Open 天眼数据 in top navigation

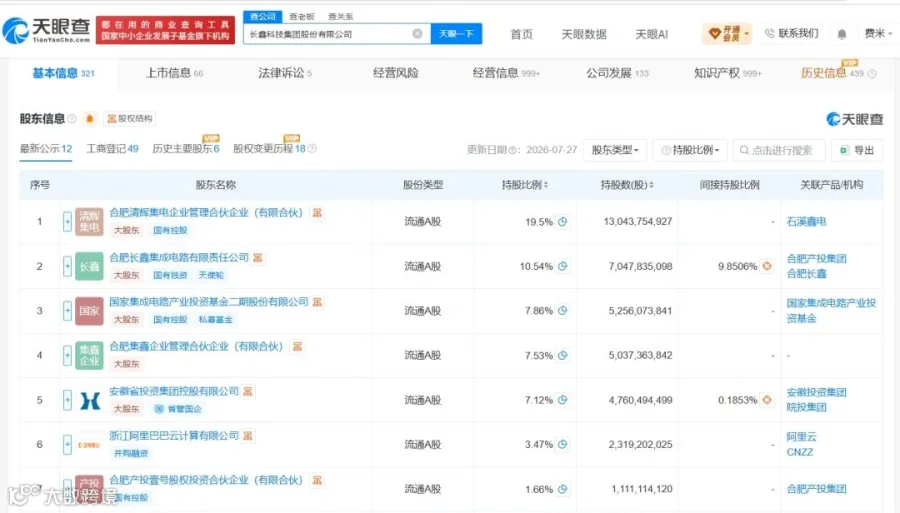(x=584, y=34)
